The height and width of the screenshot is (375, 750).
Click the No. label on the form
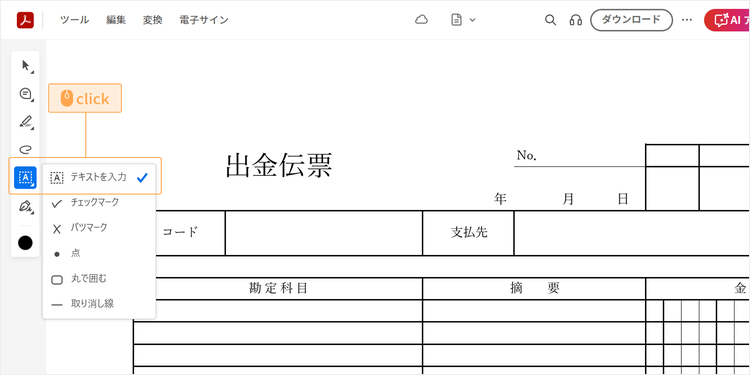(527, 155)
